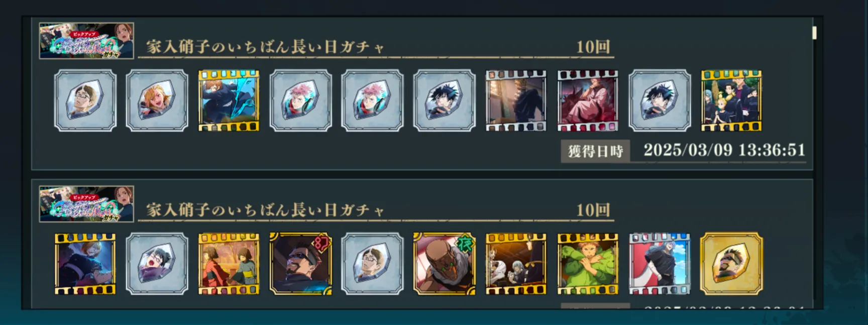Tap the pink-haired shard beside the blue slash card
Viewport: 868px width, 325px height.
pos(300,100)
